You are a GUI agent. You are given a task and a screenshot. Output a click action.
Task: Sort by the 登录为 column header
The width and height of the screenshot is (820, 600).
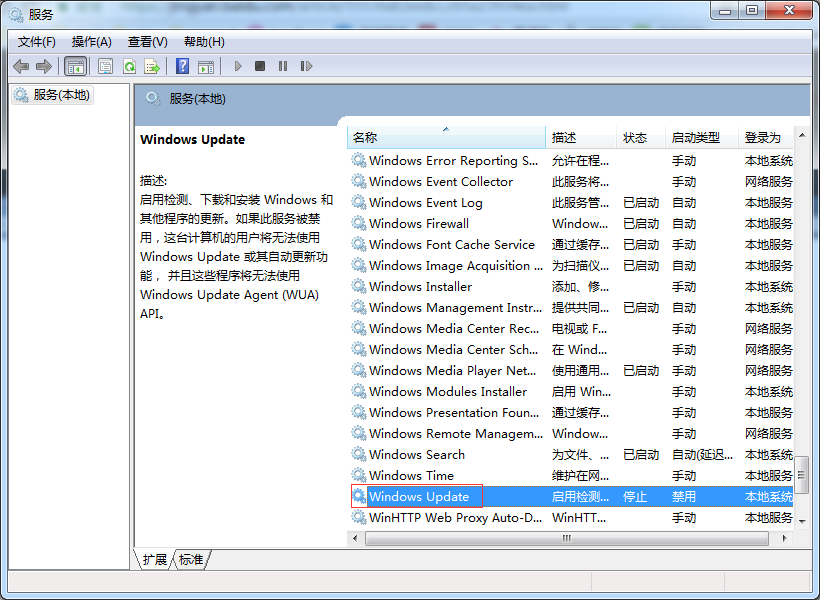point(766,138)
